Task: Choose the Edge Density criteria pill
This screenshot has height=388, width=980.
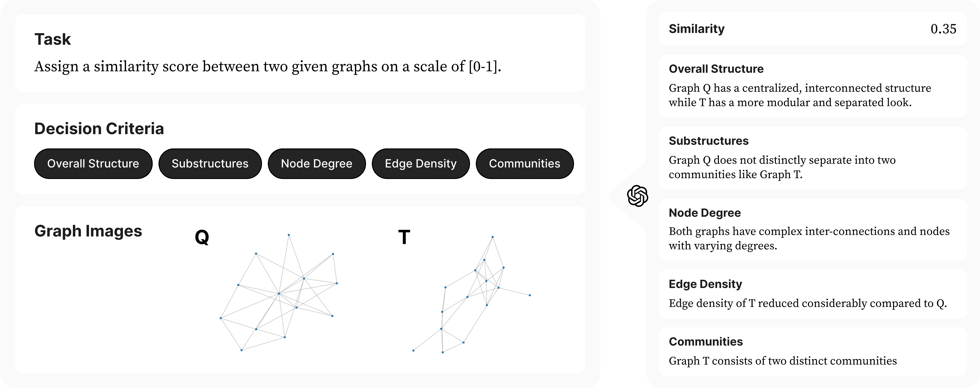Action: click(x=420, y=163)
